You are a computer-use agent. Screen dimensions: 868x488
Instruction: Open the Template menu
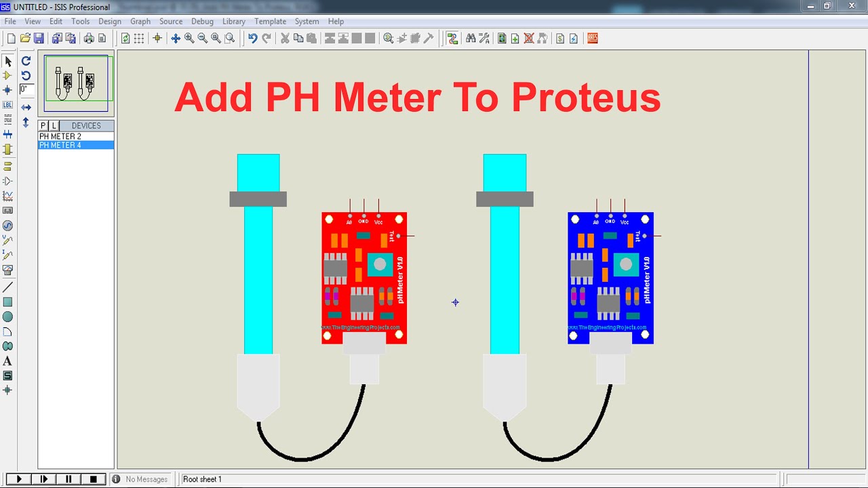270,21
